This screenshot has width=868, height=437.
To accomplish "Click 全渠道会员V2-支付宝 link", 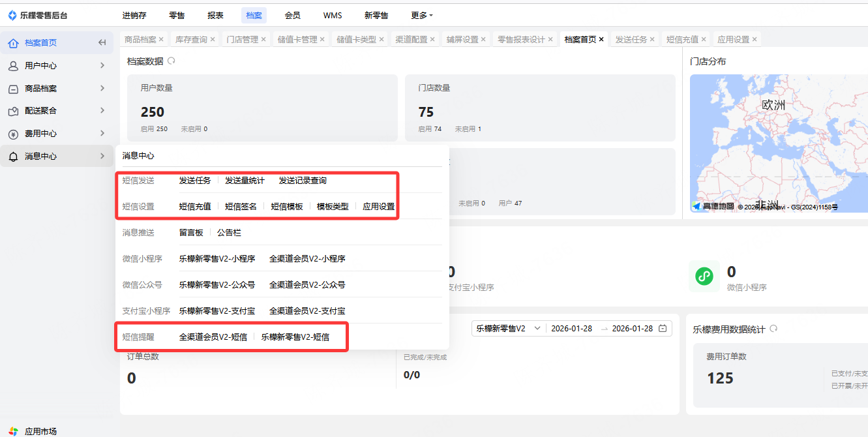I will point(307,311).
